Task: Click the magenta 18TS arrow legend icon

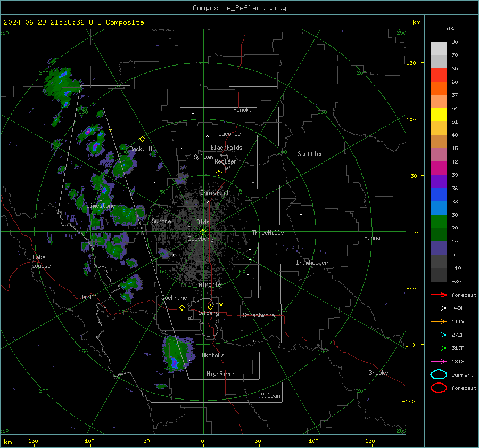Action: point(439,362)
